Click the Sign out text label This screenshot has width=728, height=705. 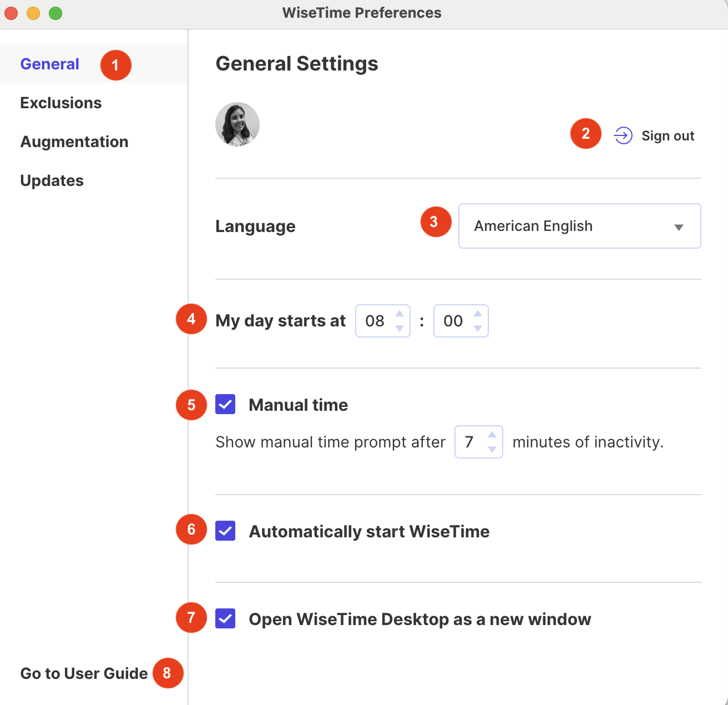click(668, 136)
